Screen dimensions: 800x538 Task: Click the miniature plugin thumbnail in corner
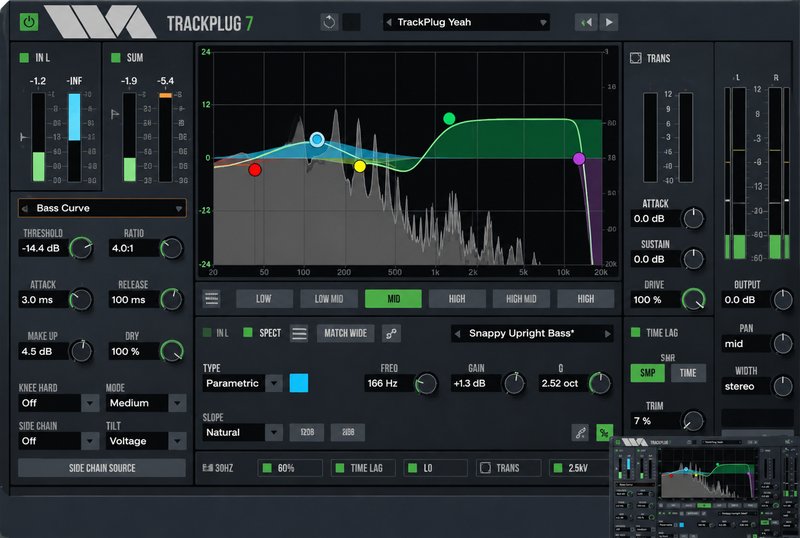pyautogui.click(x=705, y=487)
